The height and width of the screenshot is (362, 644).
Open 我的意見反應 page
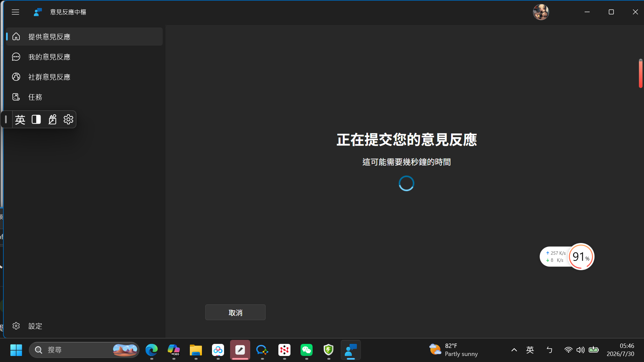[85, 57]
